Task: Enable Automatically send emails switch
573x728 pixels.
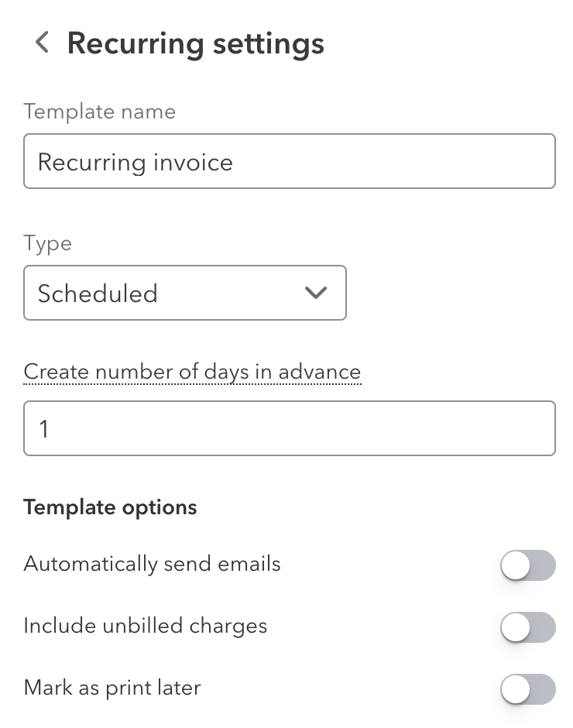Action: point(528,565)
